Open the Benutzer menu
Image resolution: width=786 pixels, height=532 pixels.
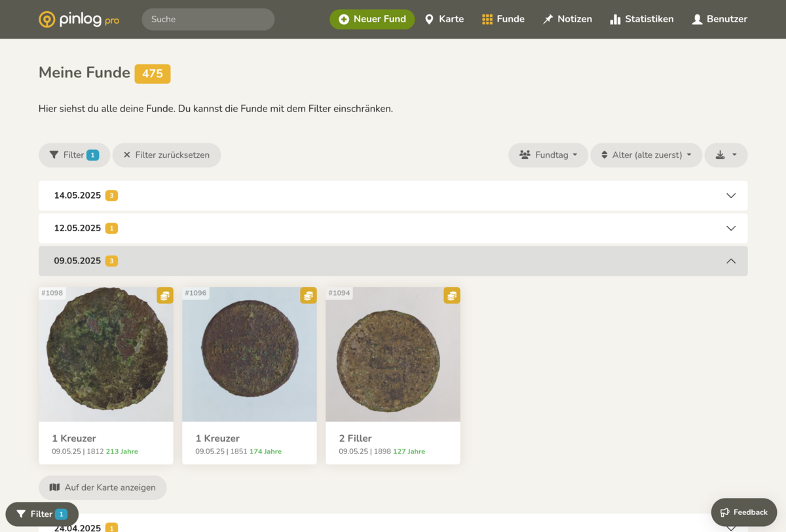pos(720,19)
